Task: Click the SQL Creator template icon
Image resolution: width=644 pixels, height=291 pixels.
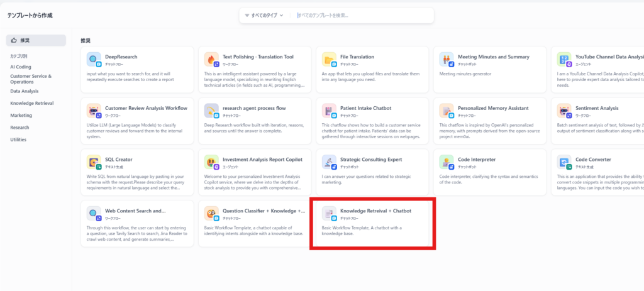Action: (x=94, y=163)
